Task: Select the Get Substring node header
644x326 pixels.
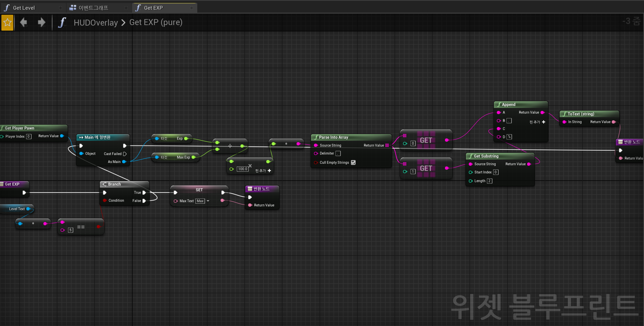Action: click(x=500, y=156)
